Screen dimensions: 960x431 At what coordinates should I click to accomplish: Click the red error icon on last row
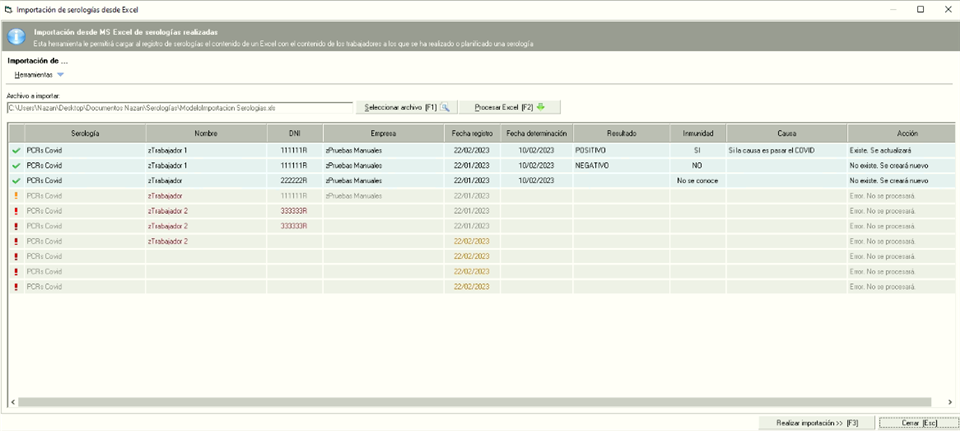pos(16,287)
